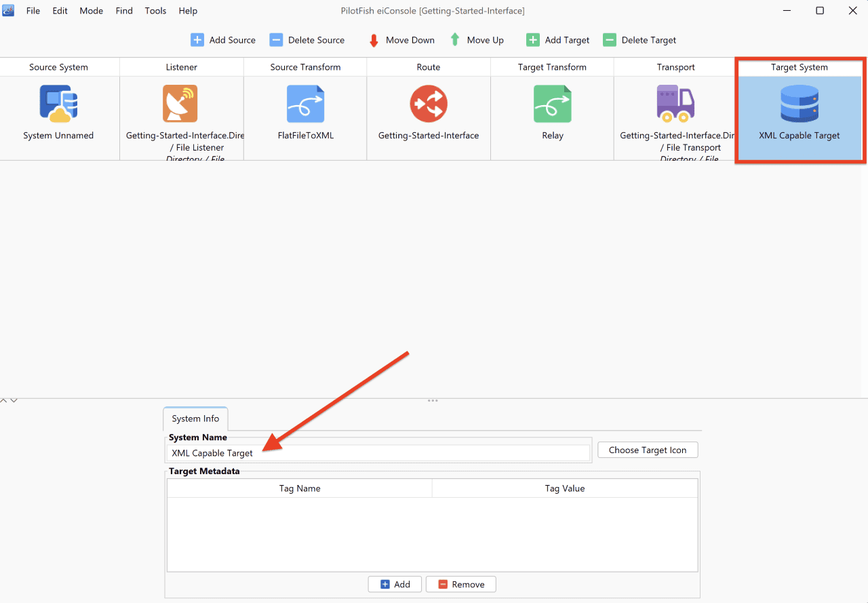Select the Getting-Started-Interface route icon
The height and width of the screenshot is (603, 868).
[x=429, y=104]
